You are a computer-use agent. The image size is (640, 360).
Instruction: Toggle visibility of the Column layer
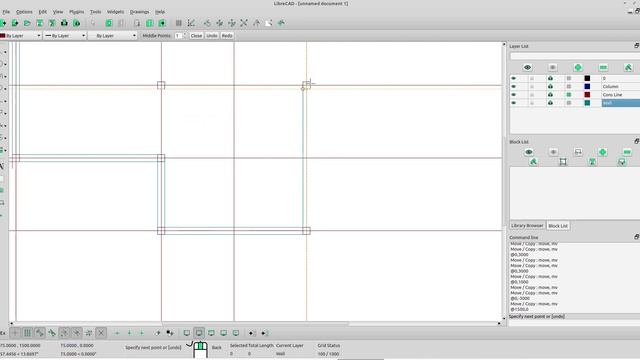(x=513, y=87)
